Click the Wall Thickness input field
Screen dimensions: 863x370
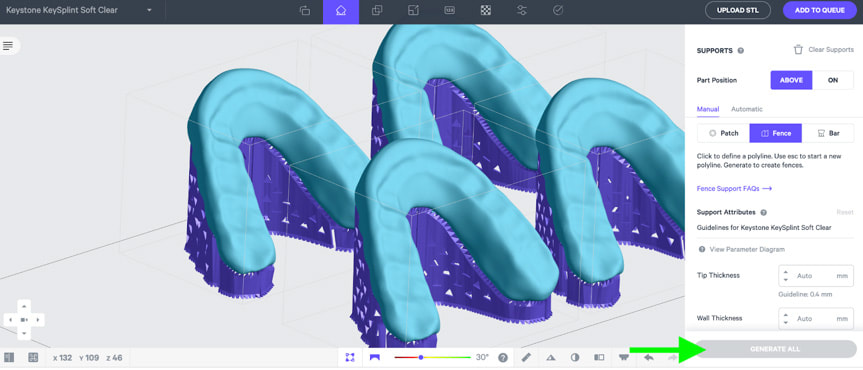click(x=816, y=319)
